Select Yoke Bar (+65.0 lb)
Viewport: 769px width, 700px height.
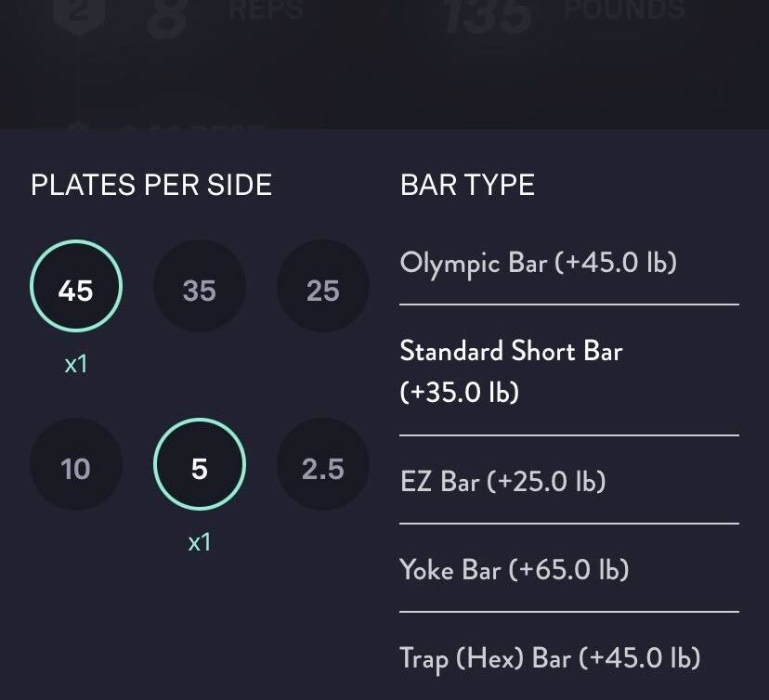(x=514, y=569)
